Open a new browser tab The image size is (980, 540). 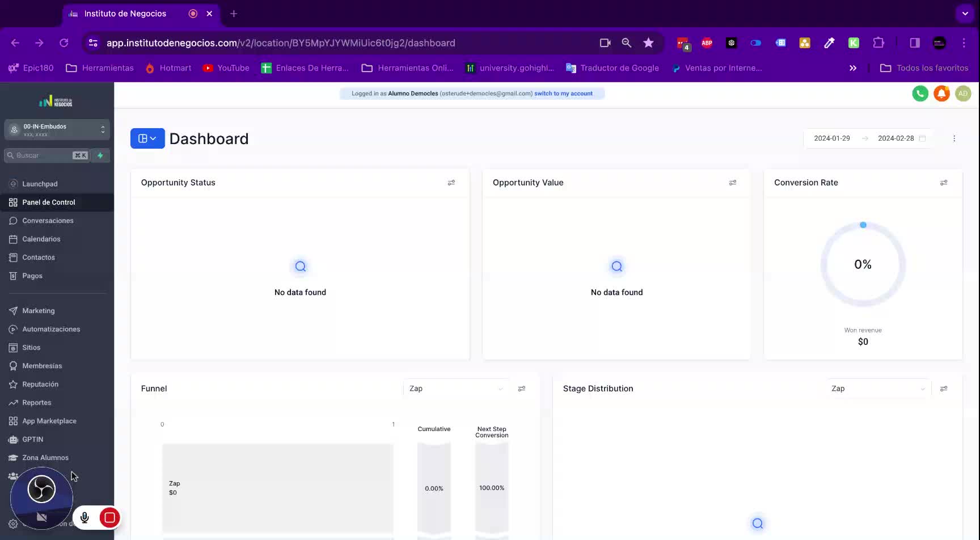point(234,14)
